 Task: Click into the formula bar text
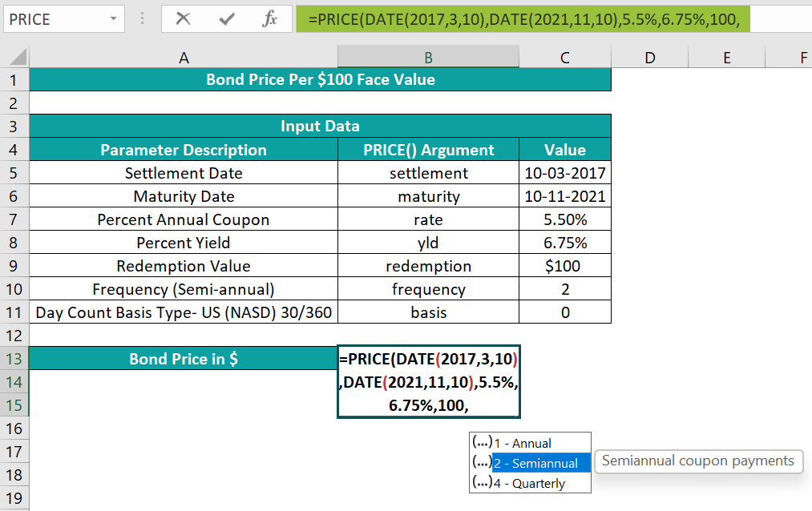(523, 19)
